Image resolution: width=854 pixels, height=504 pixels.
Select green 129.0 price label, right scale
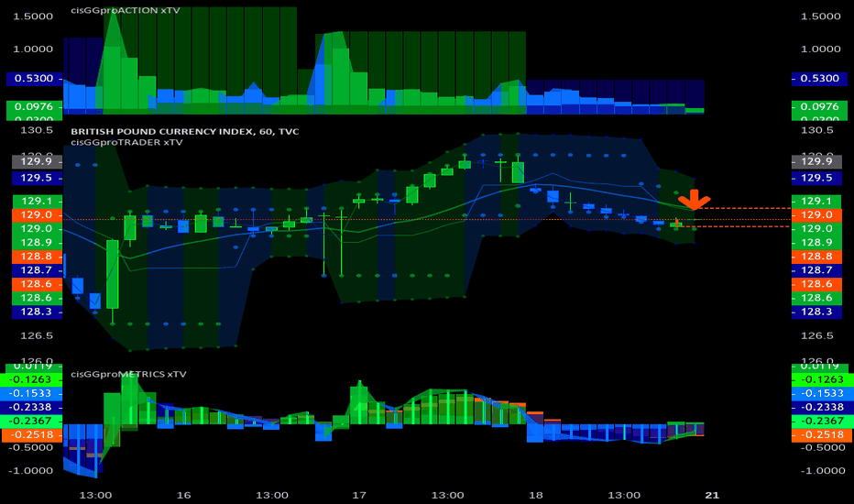point(816,229)
